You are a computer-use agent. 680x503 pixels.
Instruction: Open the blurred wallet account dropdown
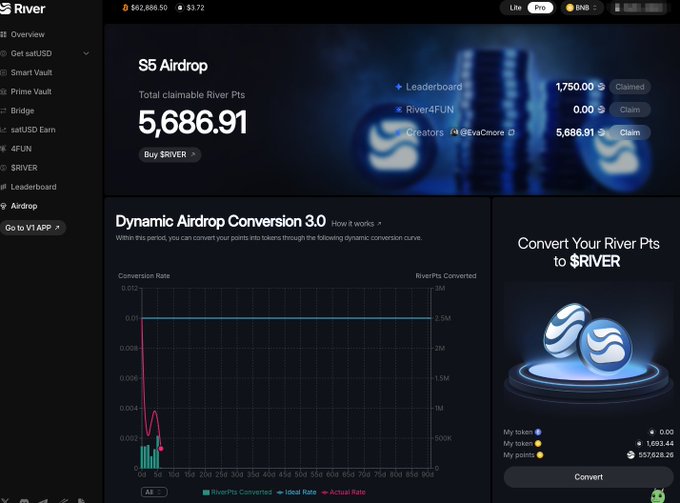click(638, 8)
